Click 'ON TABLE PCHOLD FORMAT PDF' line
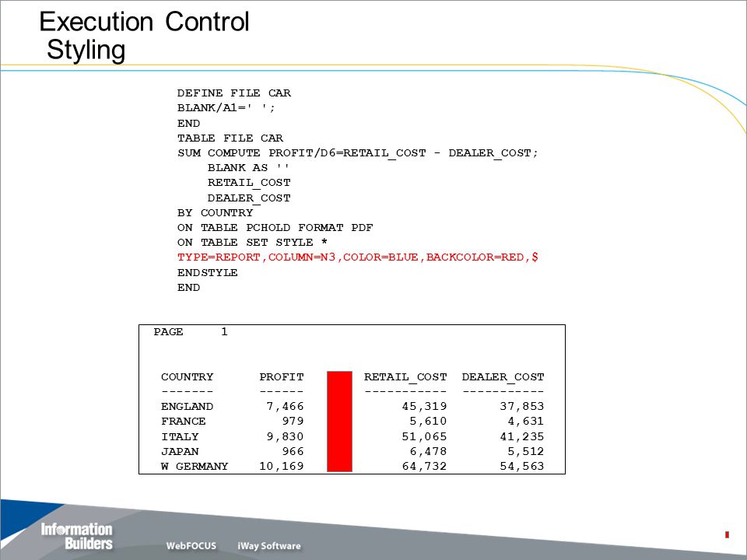747x560 pixels. tap(275, 228)
